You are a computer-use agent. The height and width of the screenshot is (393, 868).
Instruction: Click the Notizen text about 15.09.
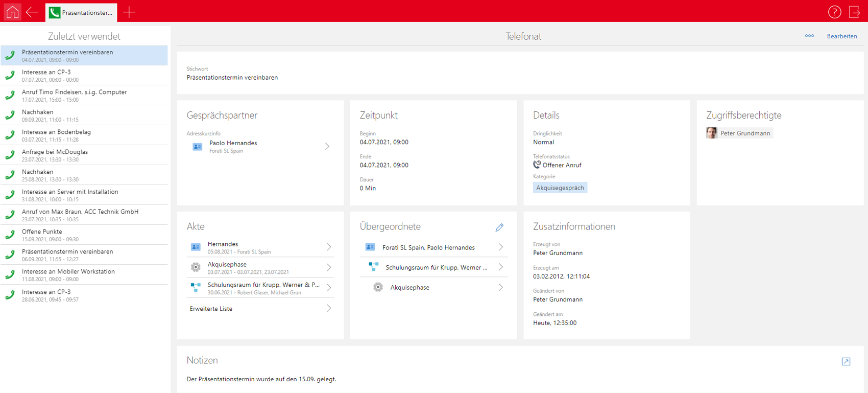(261, 379)
